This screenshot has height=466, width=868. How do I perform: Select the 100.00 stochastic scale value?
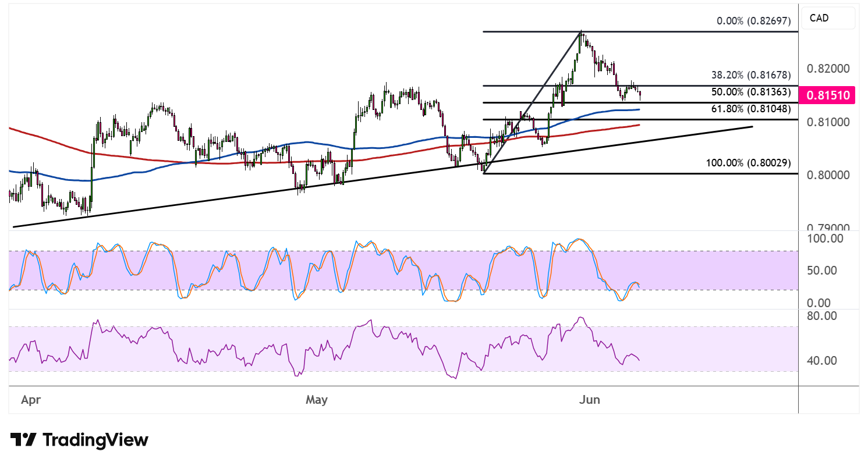(825, 239)
